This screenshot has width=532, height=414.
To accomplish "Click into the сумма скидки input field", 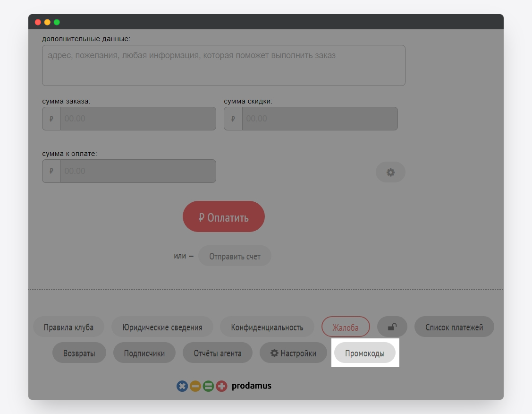I will tap(319, 119).
